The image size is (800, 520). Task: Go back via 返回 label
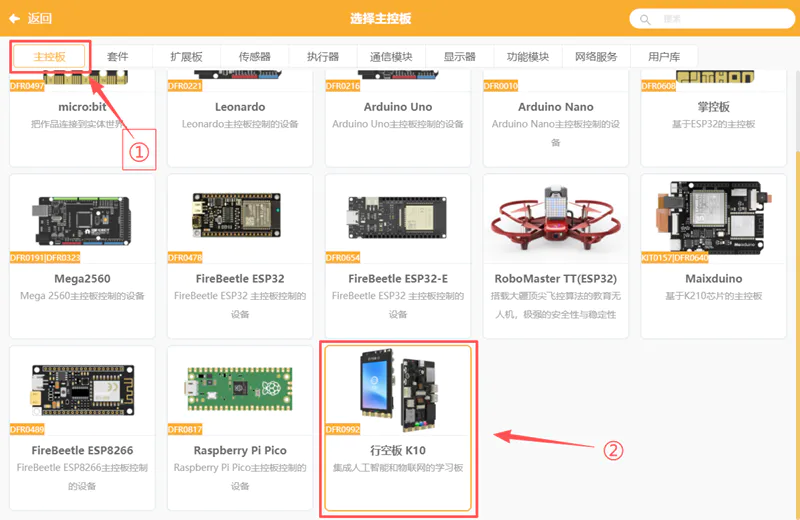(x=40, y=19)
